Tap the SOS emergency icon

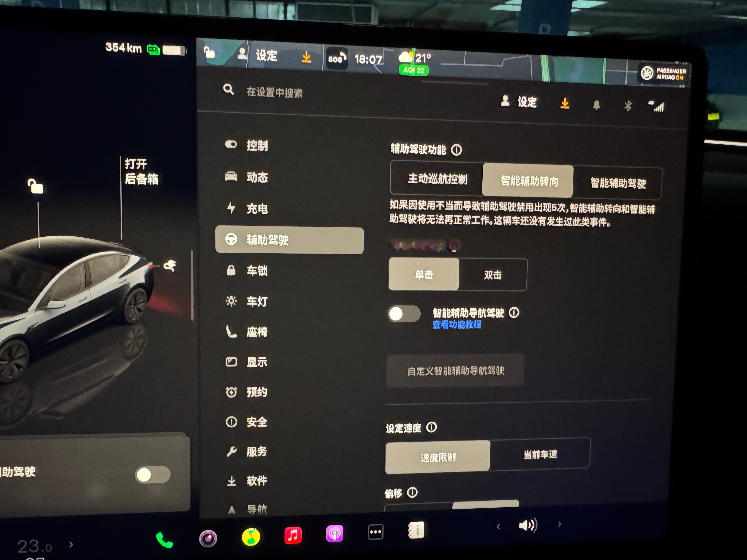coord(337,59)
